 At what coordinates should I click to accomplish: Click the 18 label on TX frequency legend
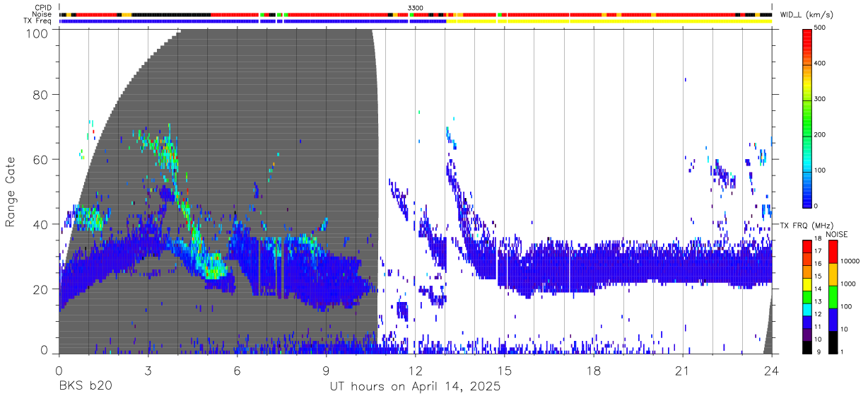click(x=819, y=240)
